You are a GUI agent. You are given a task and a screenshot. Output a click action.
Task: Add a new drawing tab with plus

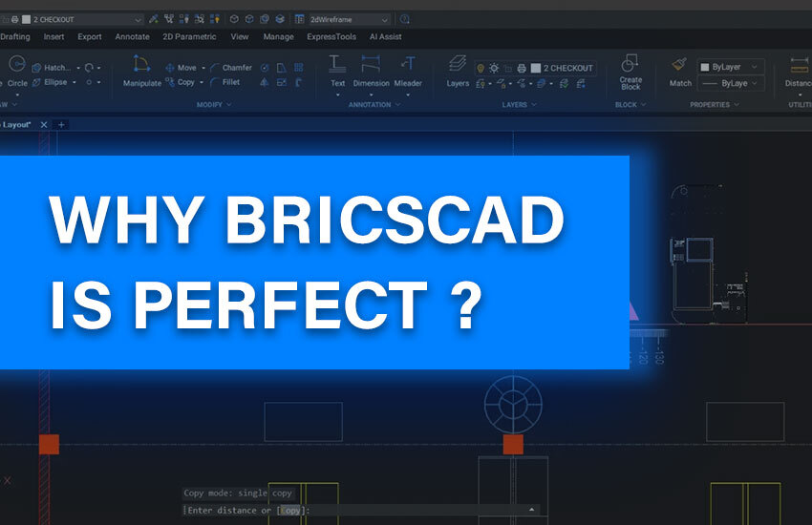pos(61,125)
